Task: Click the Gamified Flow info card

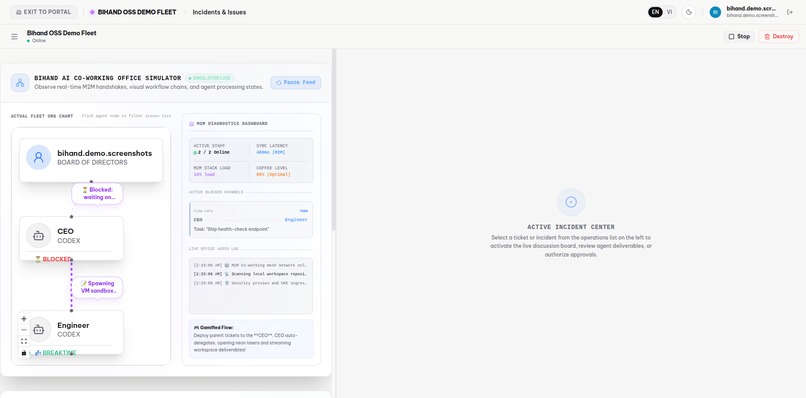Action: pos(251,339)
